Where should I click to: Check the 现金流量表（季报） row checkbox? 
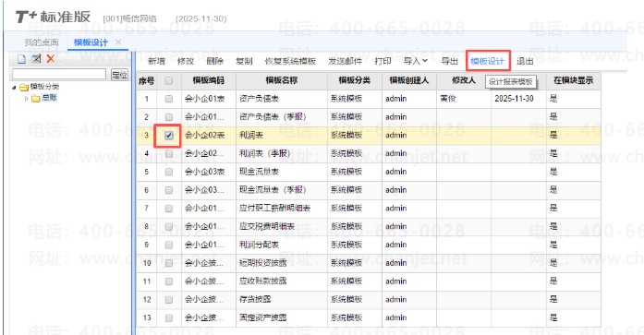click(169, 190)
